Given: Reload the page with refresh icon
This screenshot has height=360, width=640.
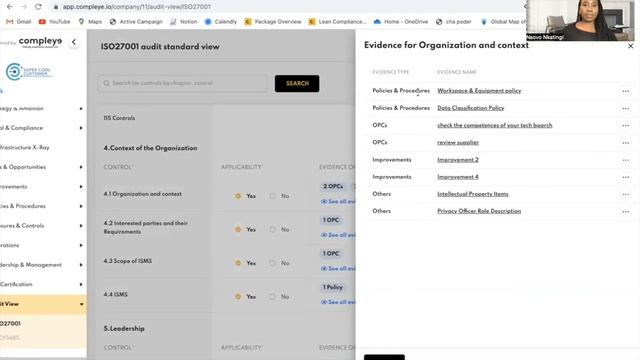Looking at the screenshot, I should [38, 7].
